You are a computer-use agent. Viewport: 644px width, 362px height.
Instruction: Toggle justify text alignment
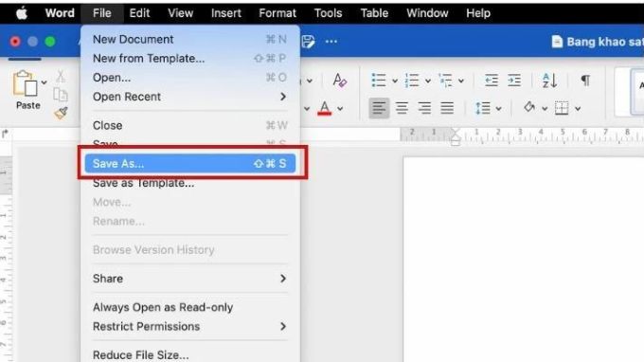point(447,108)
